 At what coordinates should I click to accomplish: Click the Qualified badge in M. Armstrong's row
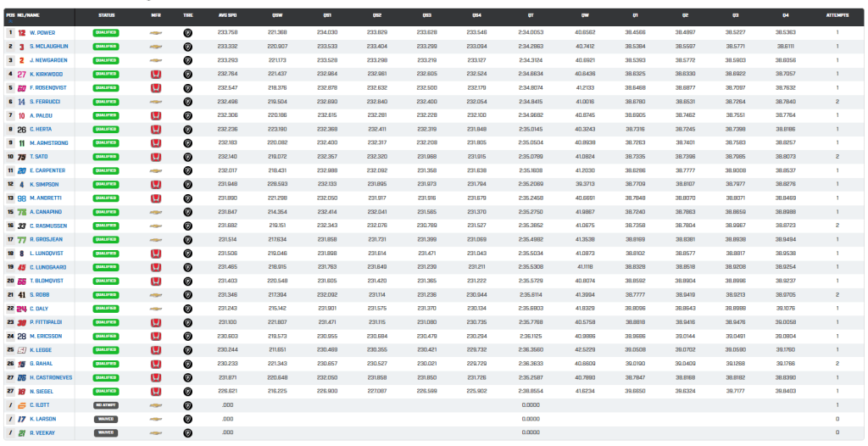(x=106, y=143)
